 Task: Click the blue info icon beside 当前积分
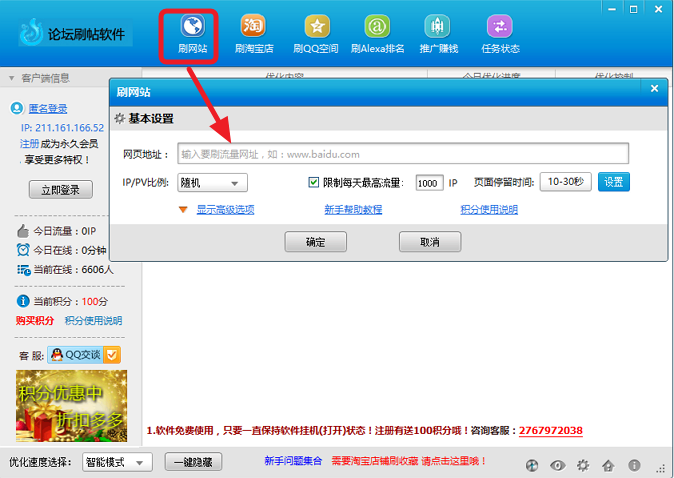click(x=23, y=301)
